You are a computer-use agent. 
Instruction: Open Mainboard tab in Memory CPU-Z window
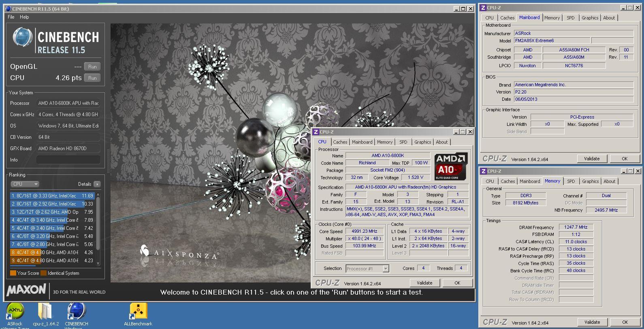click(x=530, y=181)
